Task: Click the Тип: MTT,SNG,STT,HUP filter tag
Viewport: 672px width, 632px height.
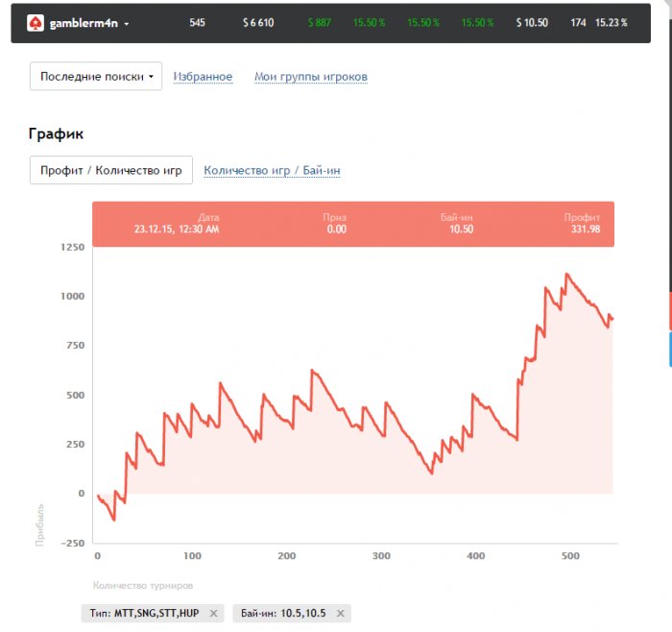Action: (144, 613)
